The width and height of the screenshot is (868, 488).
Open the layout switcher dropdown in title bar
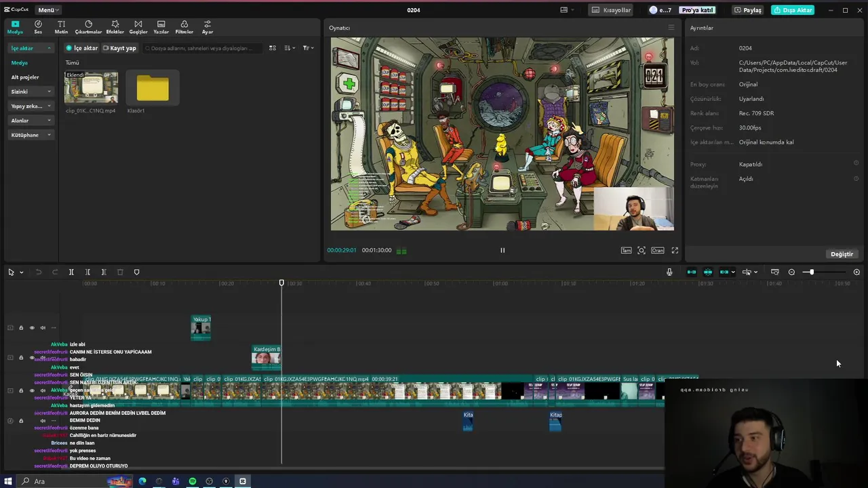(567, 10)
